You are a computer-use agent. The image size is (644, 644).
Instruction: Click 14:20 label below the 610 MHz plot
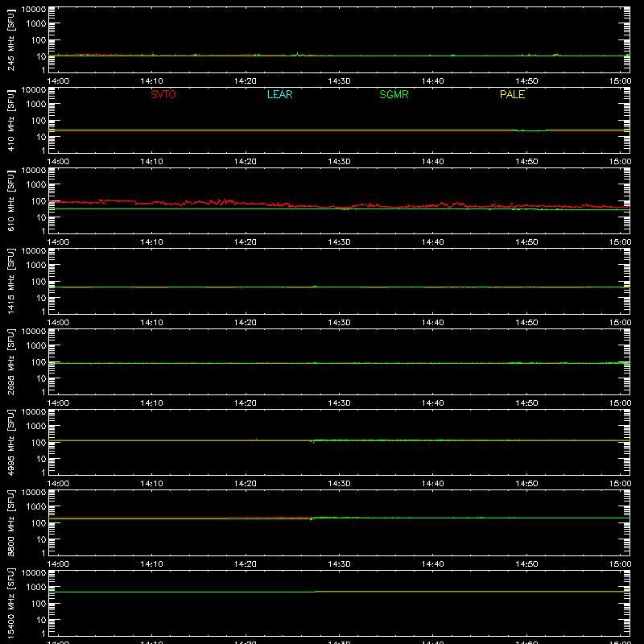point(246,242)
